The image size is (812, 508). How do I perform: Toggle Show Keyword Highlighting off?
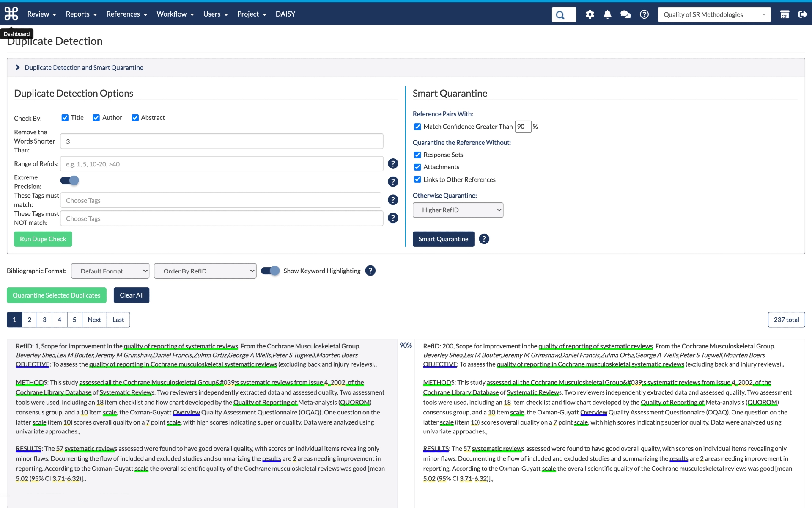point(269,271)
